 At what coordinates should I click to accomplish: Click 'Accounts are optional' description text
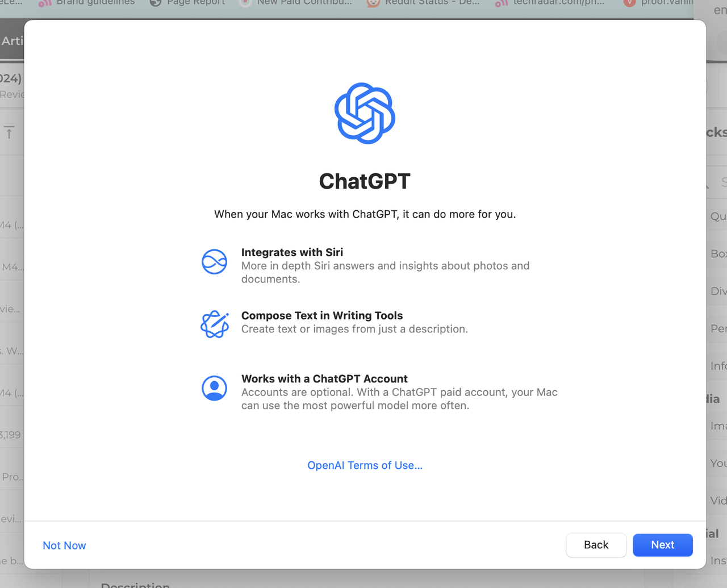click(x=399, y=399)
